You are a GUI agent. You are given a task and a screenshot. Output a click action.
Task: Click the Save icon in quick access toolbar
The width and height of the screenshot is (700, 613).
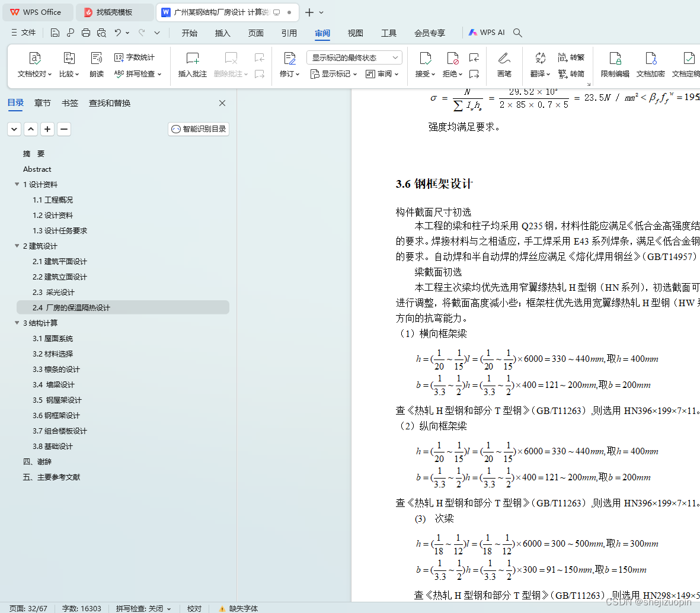(55, 33)
